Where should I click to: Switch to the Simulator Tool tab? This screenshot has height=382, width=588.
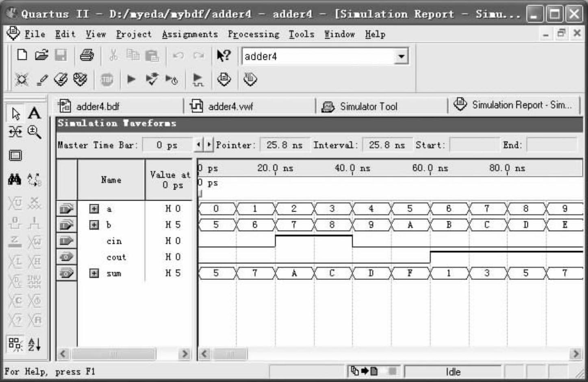click(381, 106)
